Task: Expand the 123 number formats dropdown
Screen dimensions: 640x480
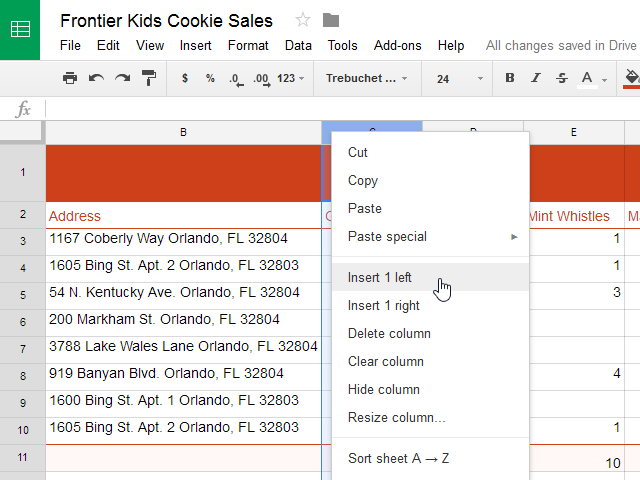Action: (291, 78)
